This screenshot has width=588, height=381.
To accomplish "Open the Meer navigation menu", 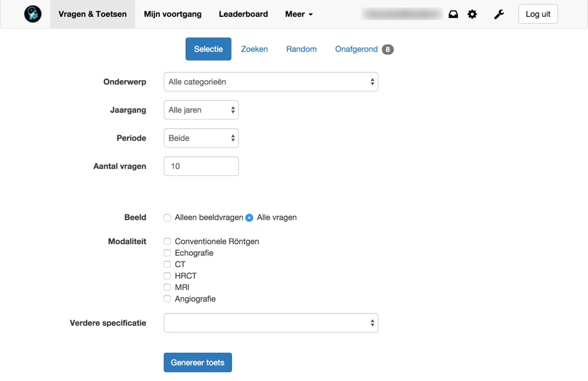I will tap(298, 14).
